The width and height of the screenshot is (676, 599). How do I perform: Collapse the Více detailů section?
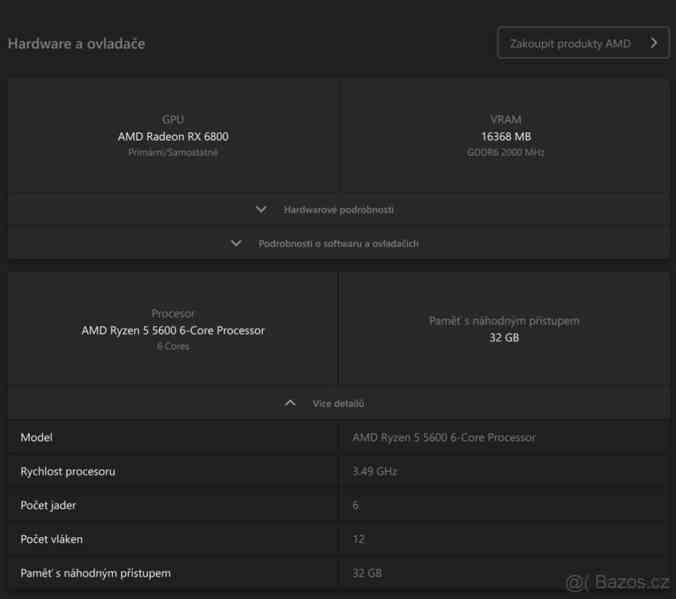click(x=338, y=404)
